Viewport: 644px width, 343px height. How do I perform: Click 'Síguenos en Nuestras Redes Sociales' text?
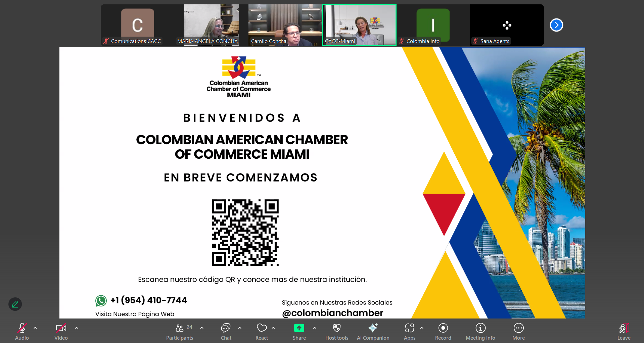coord(337,303)
